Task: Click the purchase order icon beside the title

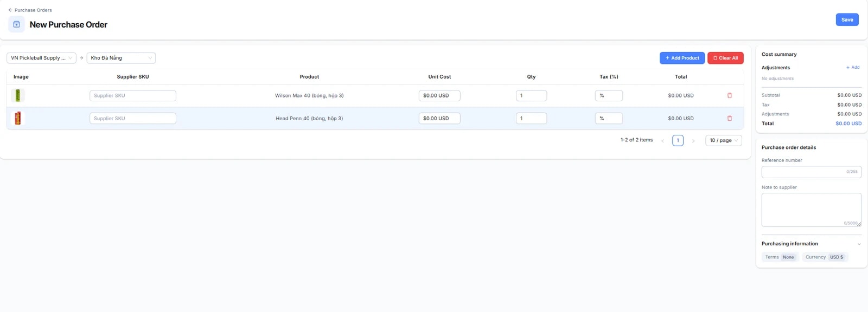Action: (16, 24)
